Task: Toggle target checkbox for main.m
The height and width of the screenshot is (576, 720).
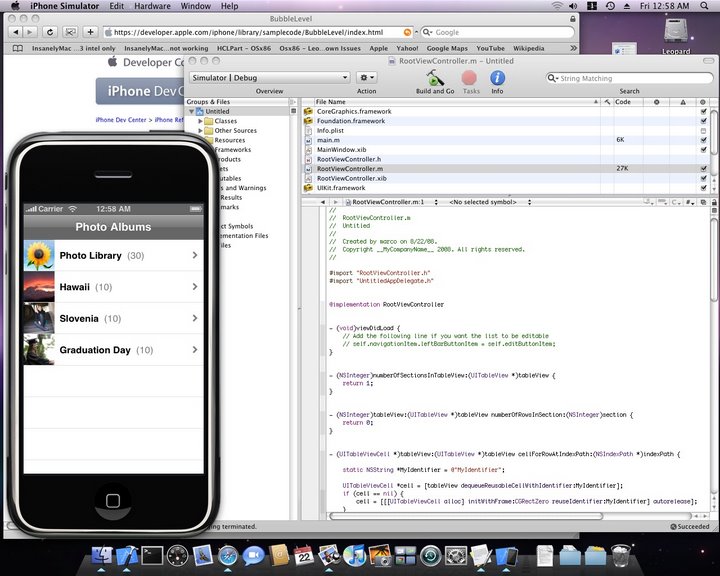Action: click(703, 140)
